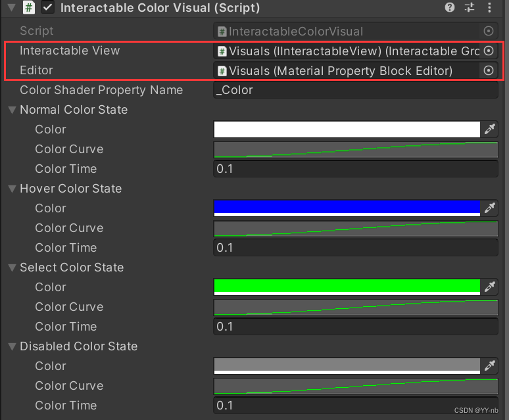Click the Interactable View property label
This screenshot has height=420, width=509.
tap(70, 51)
